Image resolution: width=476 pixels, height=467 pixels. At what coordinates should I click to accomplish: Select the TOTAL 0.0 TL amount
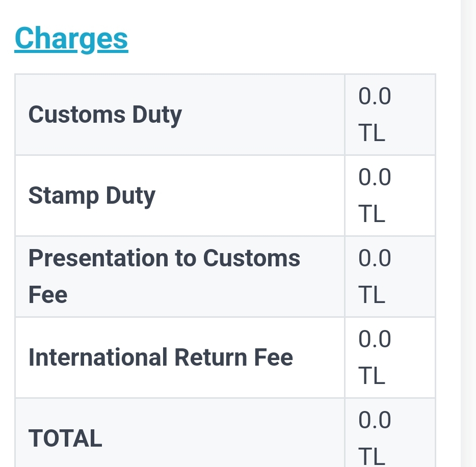click(x=375, y=438)
